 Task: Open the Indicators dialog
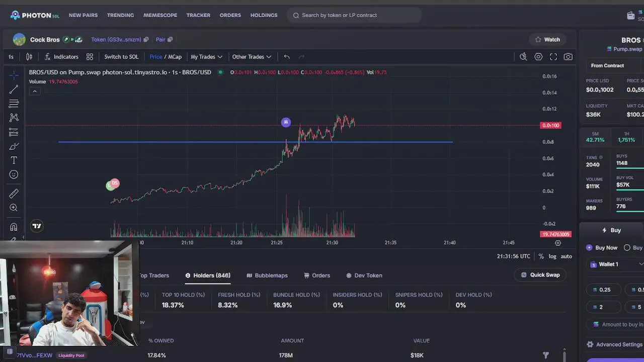coord(61,57)
